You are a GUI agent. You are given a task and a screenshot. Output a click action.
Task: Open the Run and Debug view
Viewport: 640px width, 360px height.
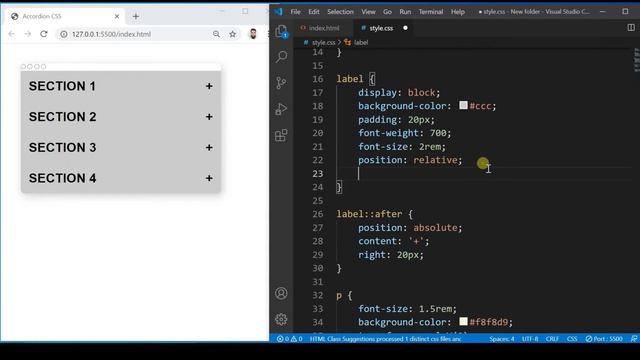[x=281, y=109]
